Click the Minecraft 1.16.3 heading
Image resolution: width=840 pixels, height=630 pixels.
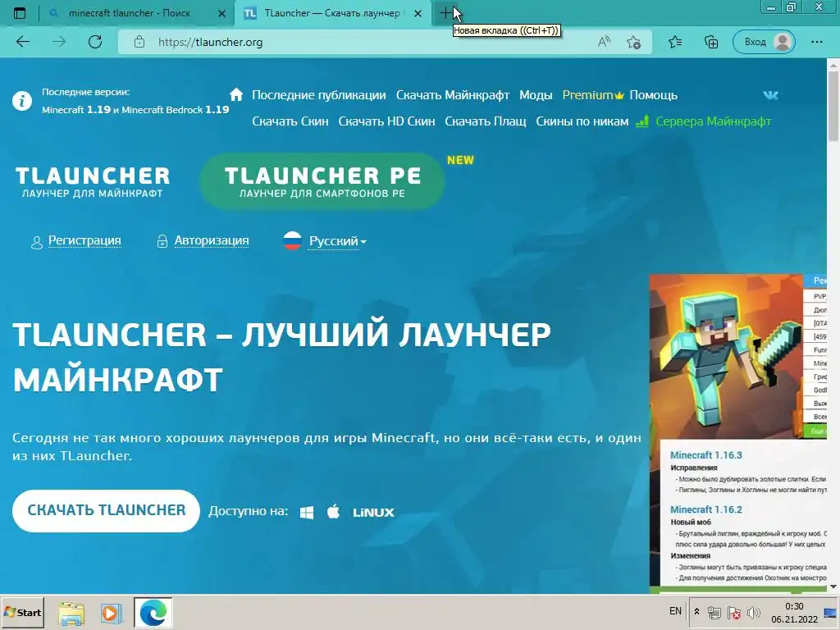coord(706,455)
